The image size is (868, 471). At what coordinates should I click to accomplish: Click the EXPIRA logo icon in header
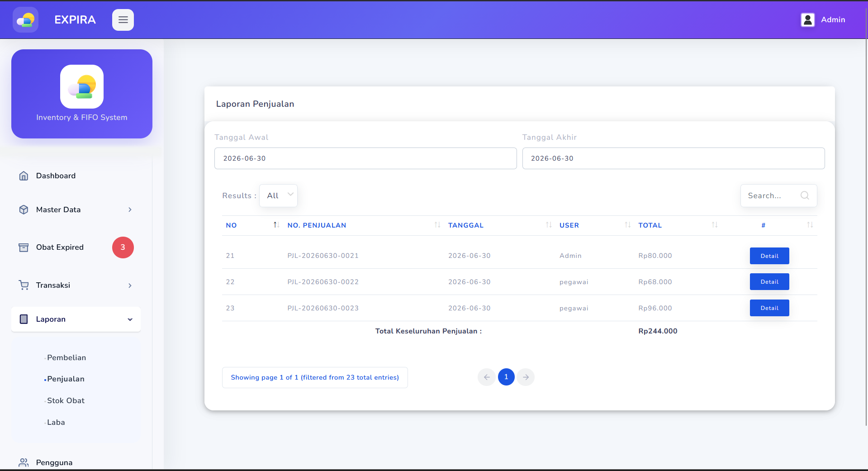(x=25, y=20)
